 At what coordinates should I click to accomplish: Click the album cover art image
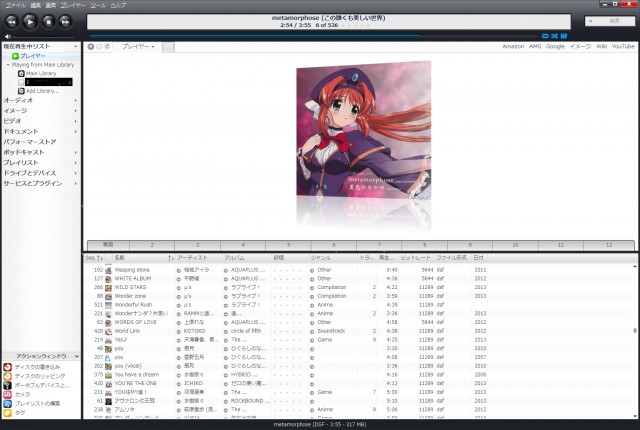363,131
